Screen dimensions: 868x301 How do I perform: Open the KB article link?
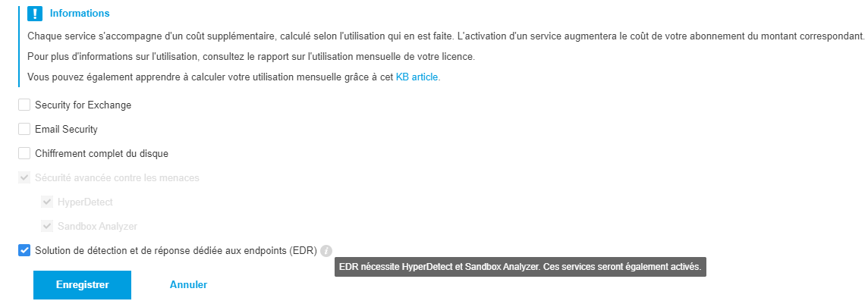click(x=417, y=77)
